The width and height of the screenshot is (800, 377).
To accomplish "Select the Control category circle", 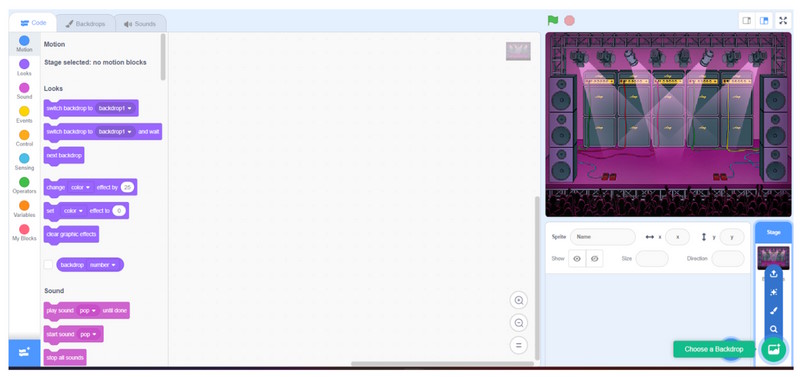I will pos(24,135).
